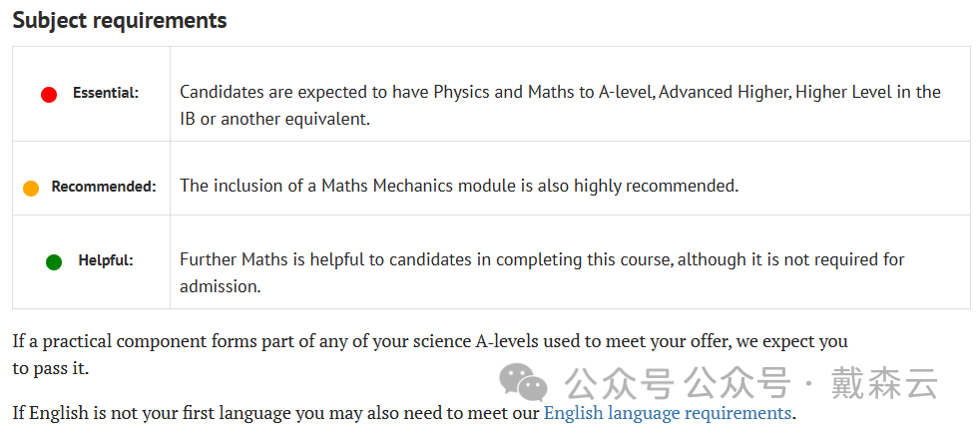Select the Recommended label in the table
980x435 pixels.
click(104, 187)
